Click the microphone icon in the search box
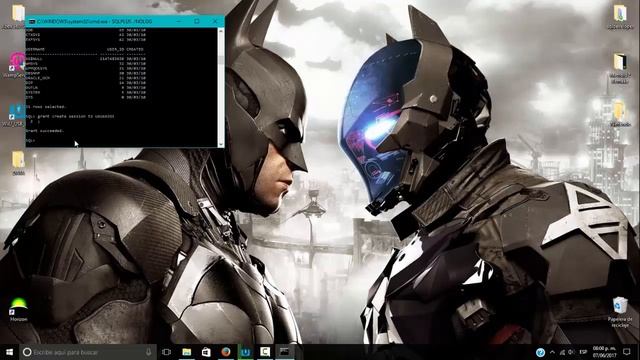This screenshot has width=640, height=360. [149, 352]
